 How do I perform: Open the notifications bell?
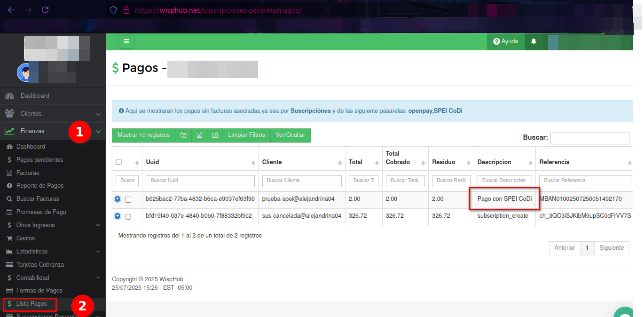534,41
